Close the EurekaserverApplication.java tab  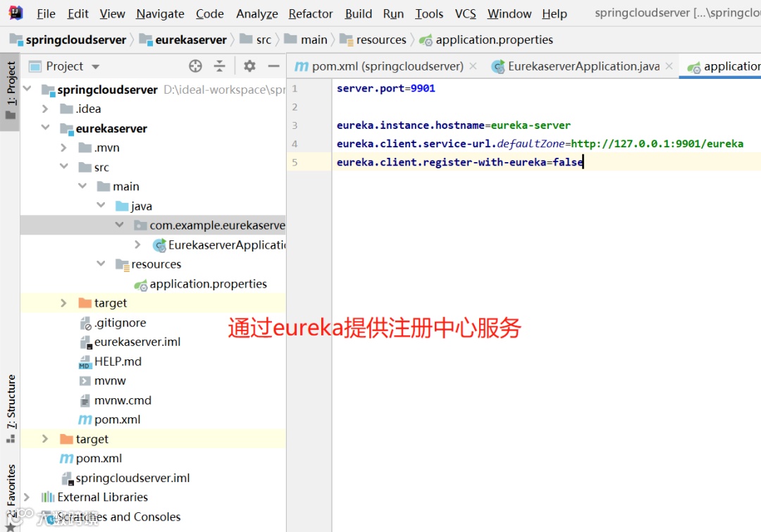(669, 66)
